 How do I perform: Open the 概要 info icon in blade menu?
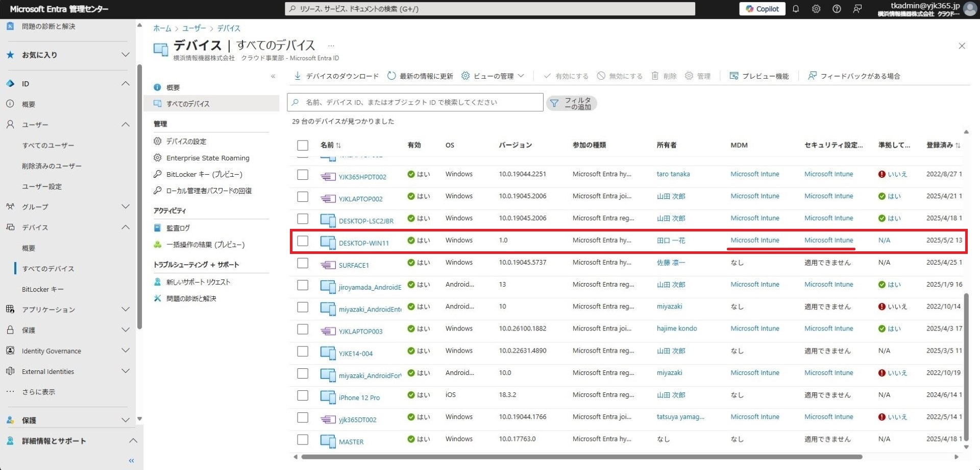[x=157, y=87]
